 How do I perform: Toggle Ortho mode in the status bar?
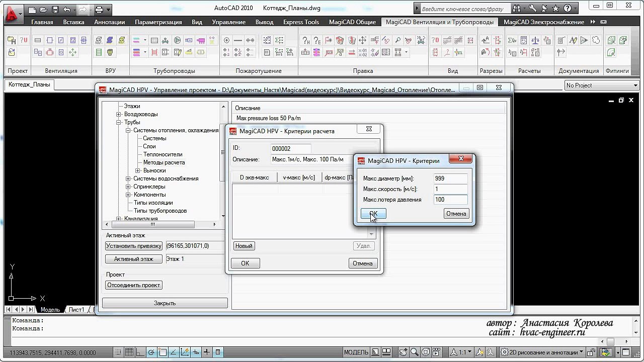tap(140, 352)
